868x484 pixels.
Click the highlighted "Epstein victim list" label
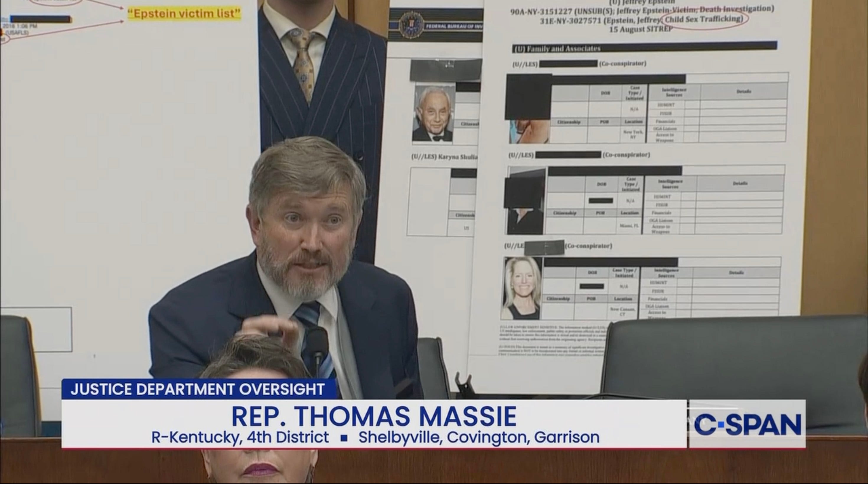185,14
